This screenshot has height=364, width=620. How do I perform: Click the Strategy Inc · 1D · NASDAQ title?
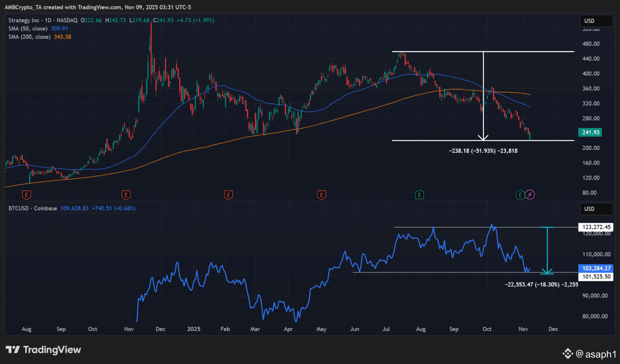click(x=43, y=20)
